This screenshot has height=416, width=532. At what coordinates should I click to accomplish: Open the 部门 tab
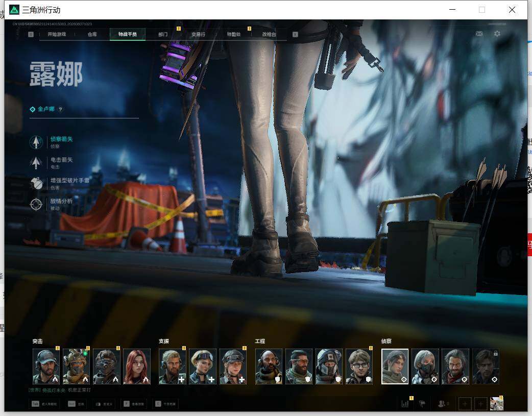pyautogui.click(x=163, y=34)
